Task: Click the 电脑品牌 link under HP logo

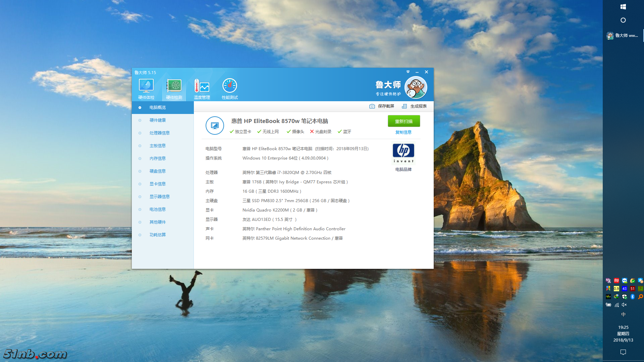Action: (x=404, y=170)
